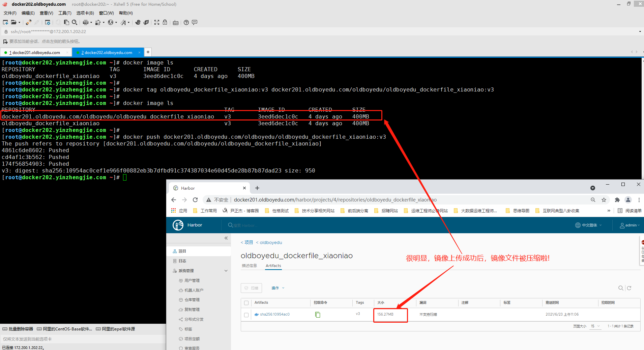644x350 pixels.
Task: Reload the Harbor browser page
Action: (x=195, y=200)
